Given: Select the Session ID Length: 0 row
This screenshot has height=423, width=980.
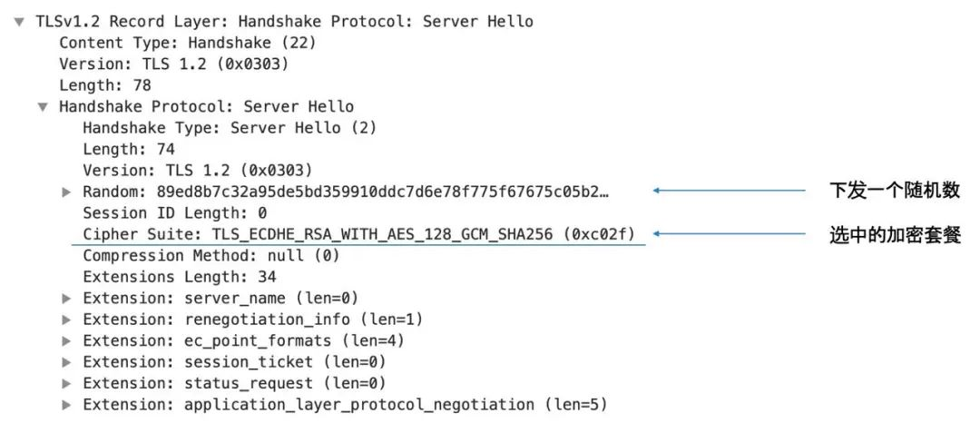Looking at the screenshot, I should [174, 213].
